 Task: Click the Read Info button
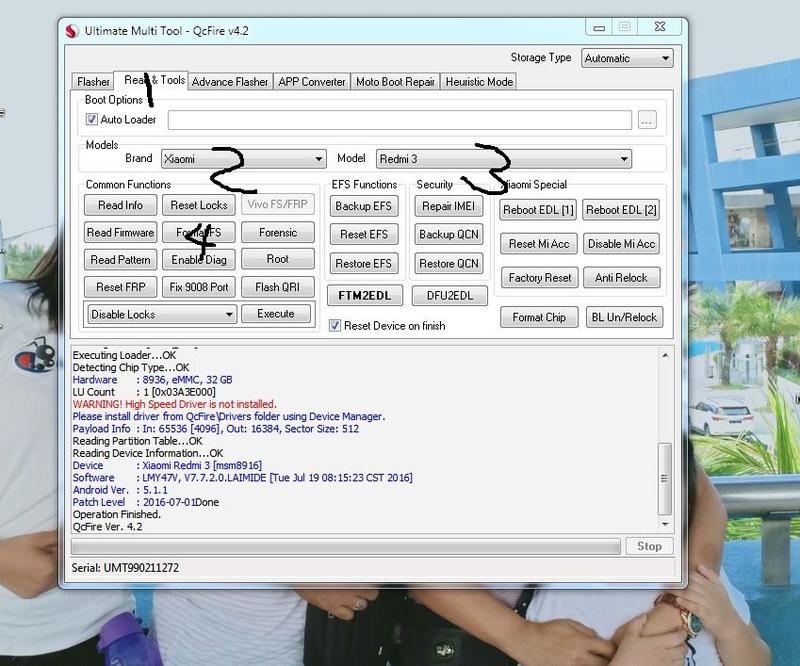pos(120,205)
